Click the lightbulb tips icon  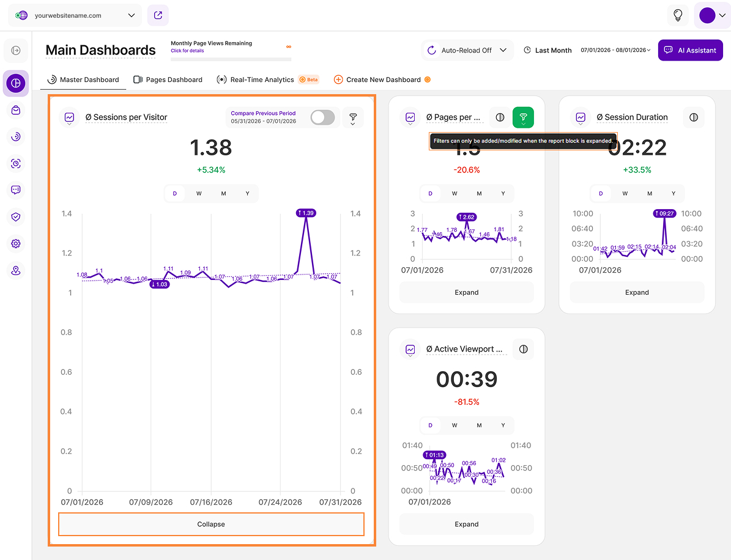coord(678,15)
